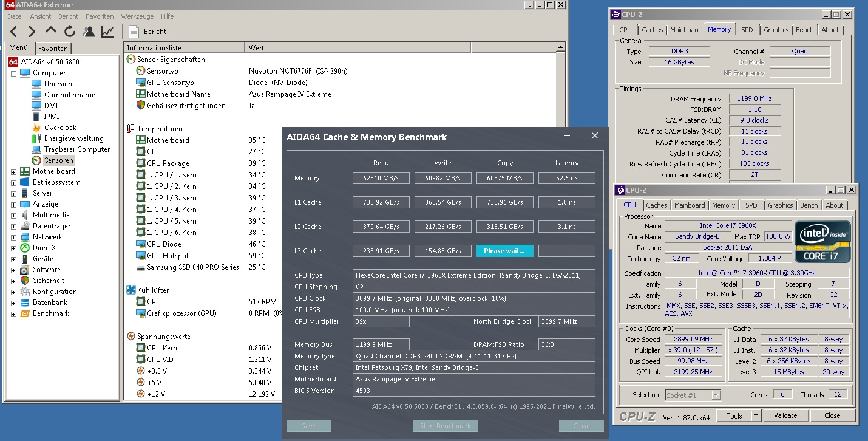
Task: Open the graph icon in AIDA64 toolbar
Action: tap(107, 32)
